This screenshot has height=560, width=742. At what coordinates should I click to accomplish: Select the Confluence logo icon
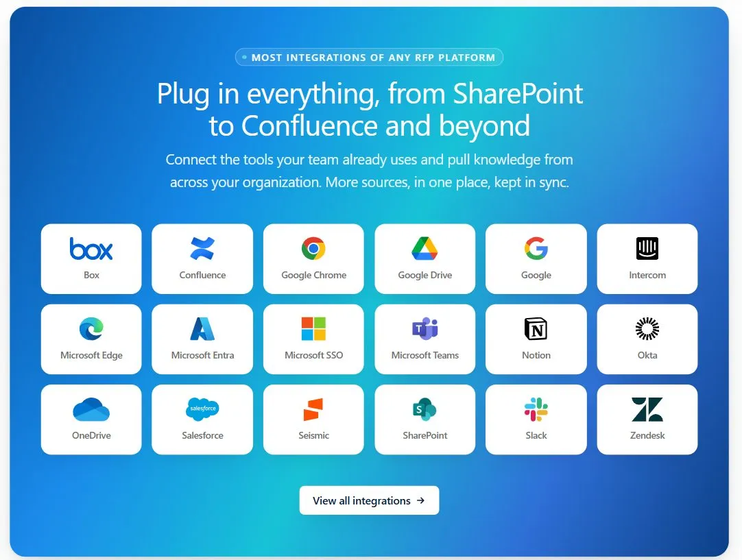(x=202, y=249)
